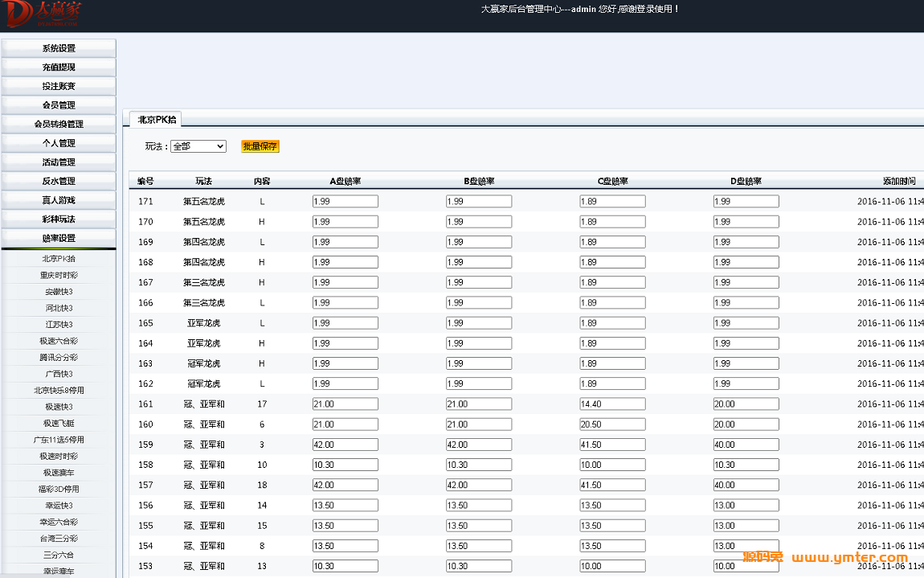Select 幸运快3 in sidebar
This screenshot has height=578, width=924.
point(59,506)
